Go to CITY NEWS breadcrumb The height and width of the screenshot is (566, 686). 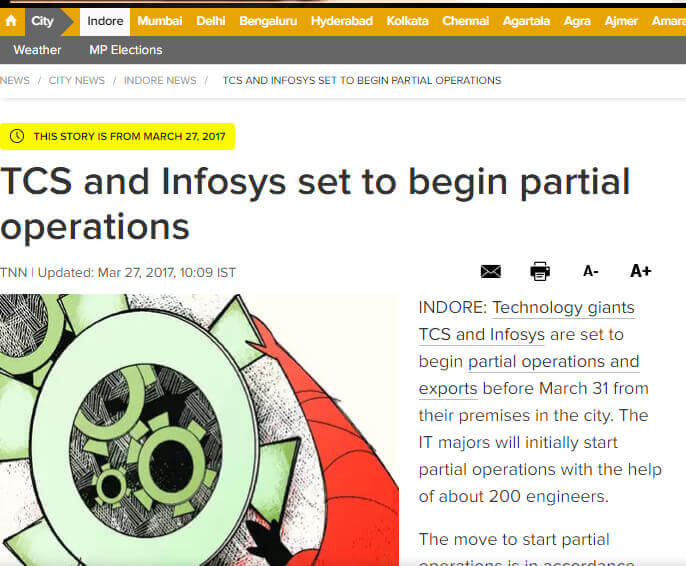pyautogui.click(x=76, y=80)
